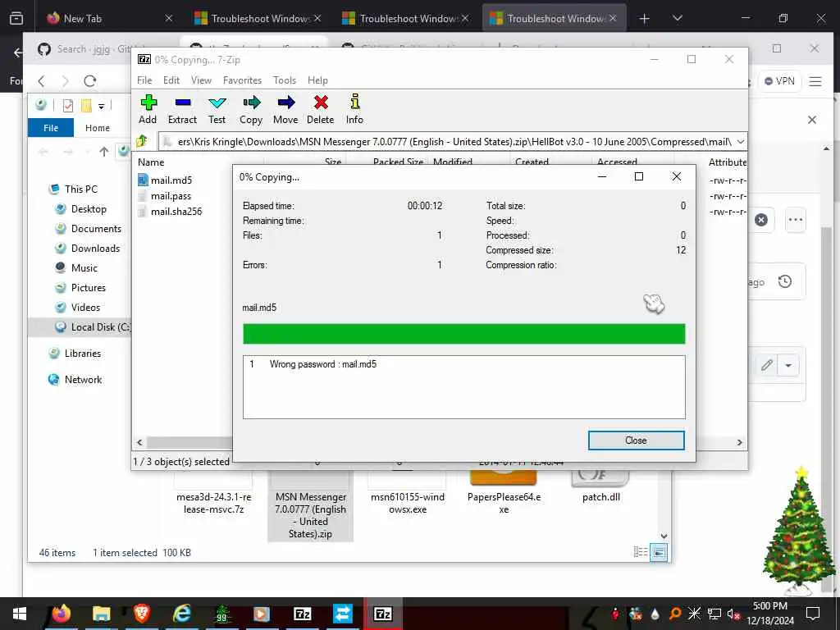
Task: Open the File tab in File Explorer
Action: coord(51,128)
